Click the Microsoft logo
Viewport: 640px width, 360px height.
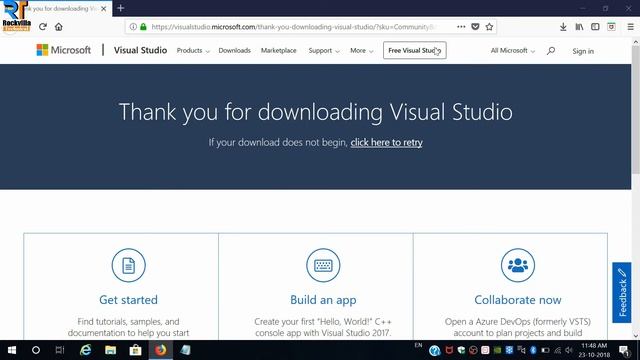tap(64, 50)
